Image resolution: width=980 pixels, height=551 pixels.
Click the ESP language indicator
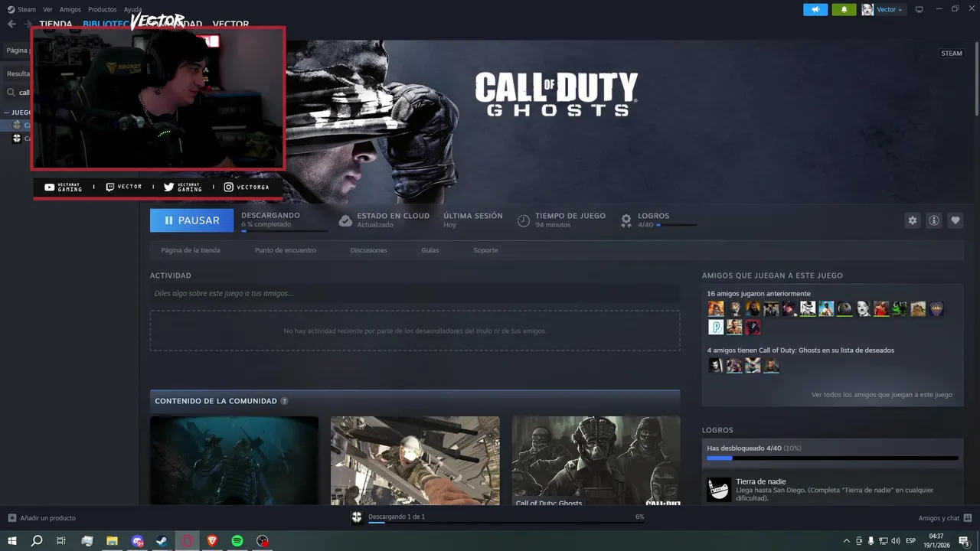[910, 540]
